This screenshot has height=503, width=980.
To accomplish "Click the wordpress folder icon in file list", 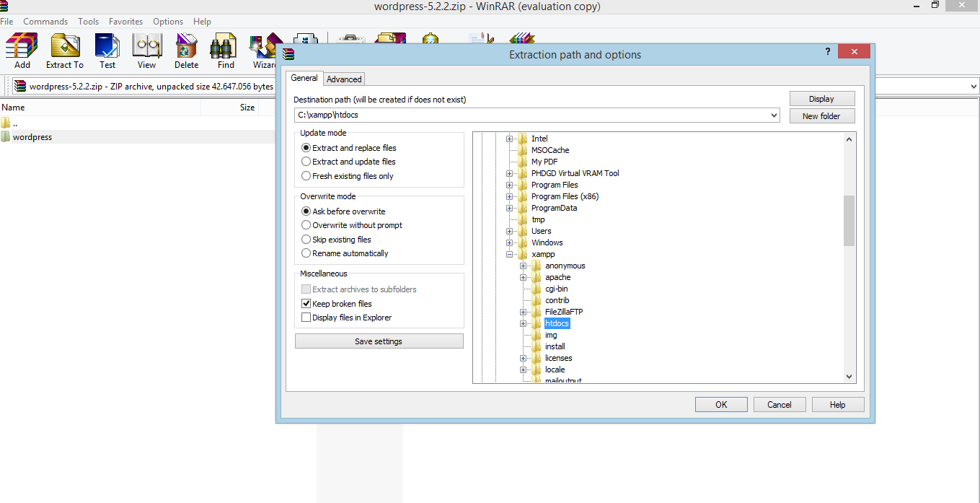I will tap(6, 136).
